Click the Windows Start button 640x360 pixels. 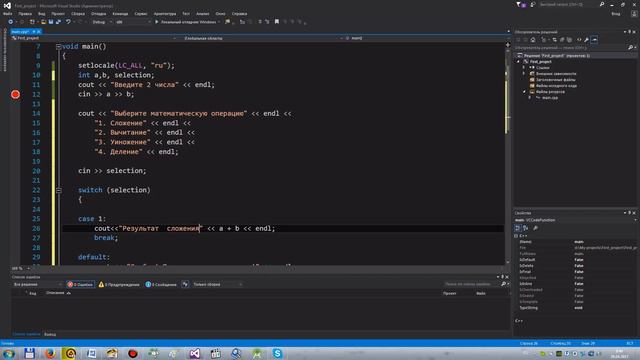(x=9, y=353)
